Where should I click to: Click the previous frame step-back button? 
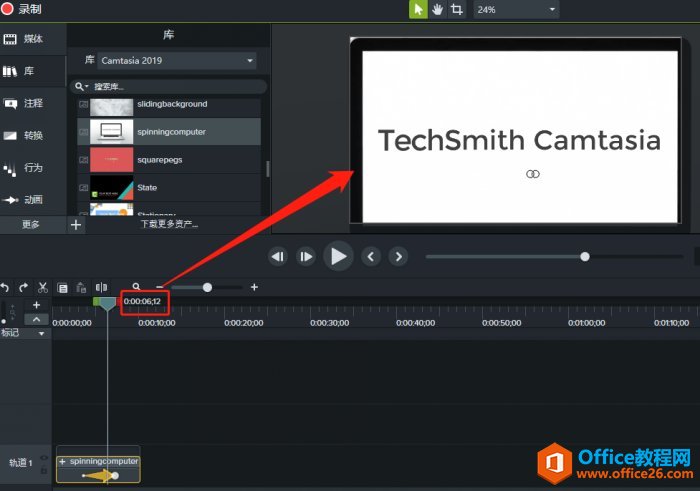pos(278,257)
